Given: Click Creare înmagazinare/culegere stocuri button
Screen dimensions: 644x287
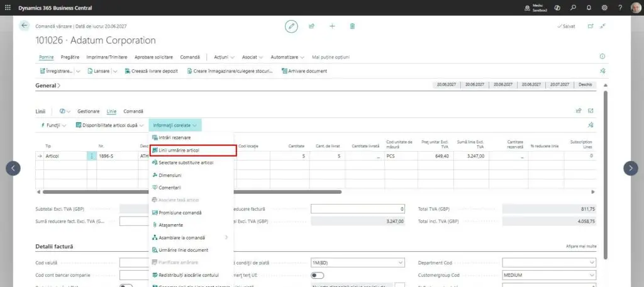Looking at the screenshot, I should [230, 71].
